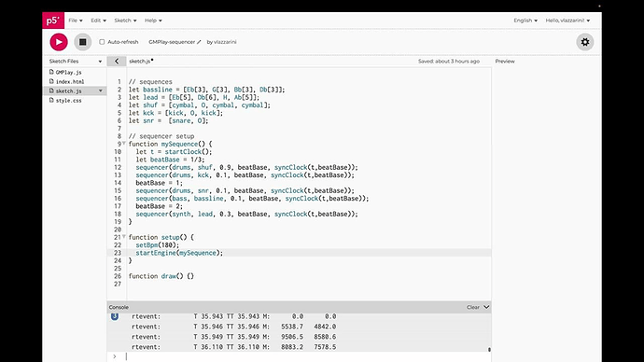Open the Sketch Files dropdown arrow
Viewport: 644px width, 362px height.
(x=100, y=62)
